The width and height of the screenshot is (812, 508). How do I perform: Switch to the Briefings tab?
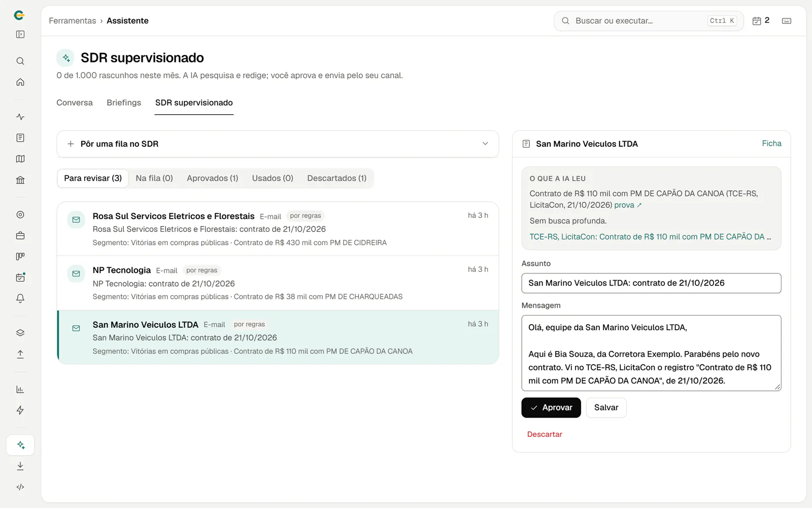[124, 103]
